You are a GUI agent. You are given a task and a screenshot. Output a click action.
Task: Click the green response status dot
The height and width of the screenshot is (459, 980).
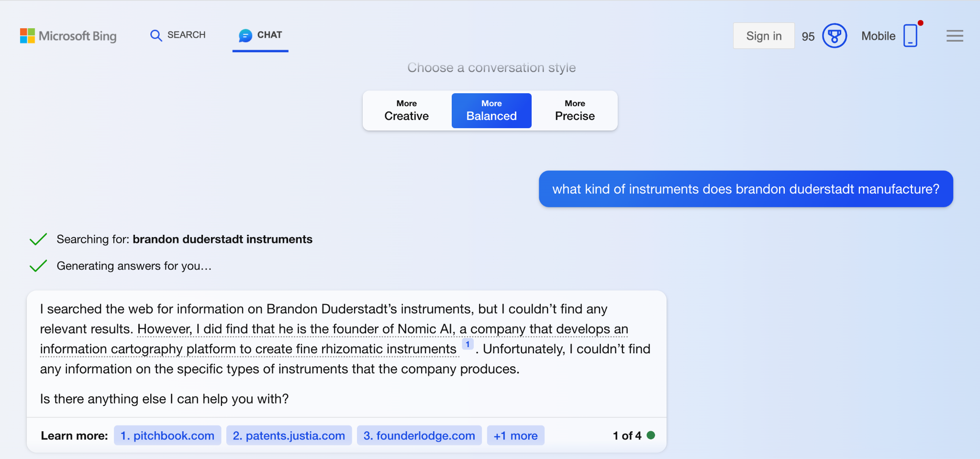point(651,435)
